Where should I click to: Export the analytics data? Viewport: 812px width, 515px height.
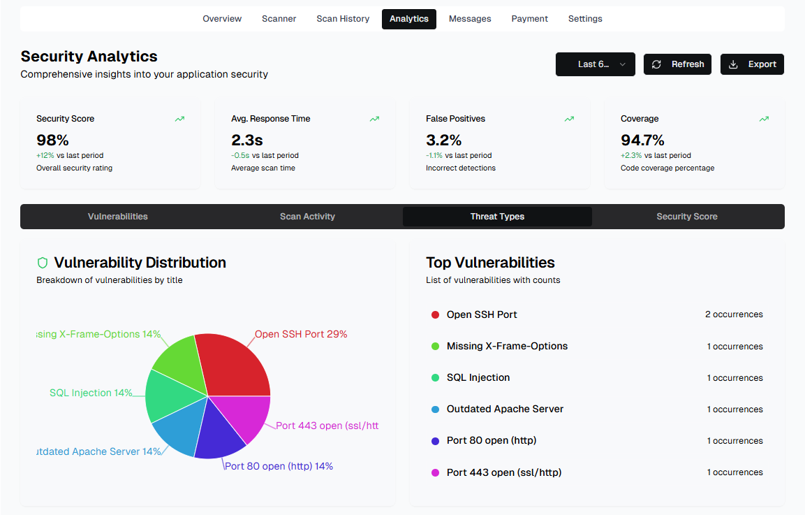752,64
